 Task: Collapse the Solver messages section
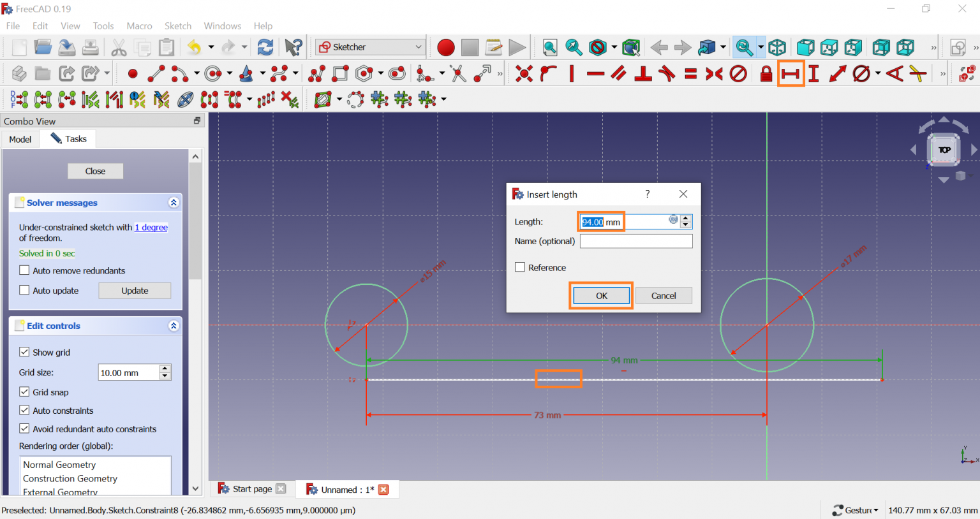click(173, 203)
